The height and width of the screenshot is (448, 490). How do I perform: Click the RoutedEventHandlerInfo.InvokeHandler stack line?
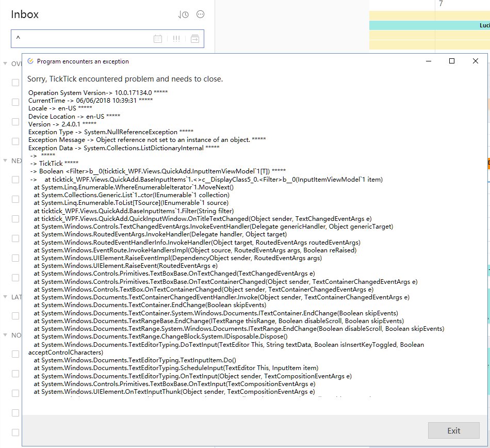click(x=197, y=242)
